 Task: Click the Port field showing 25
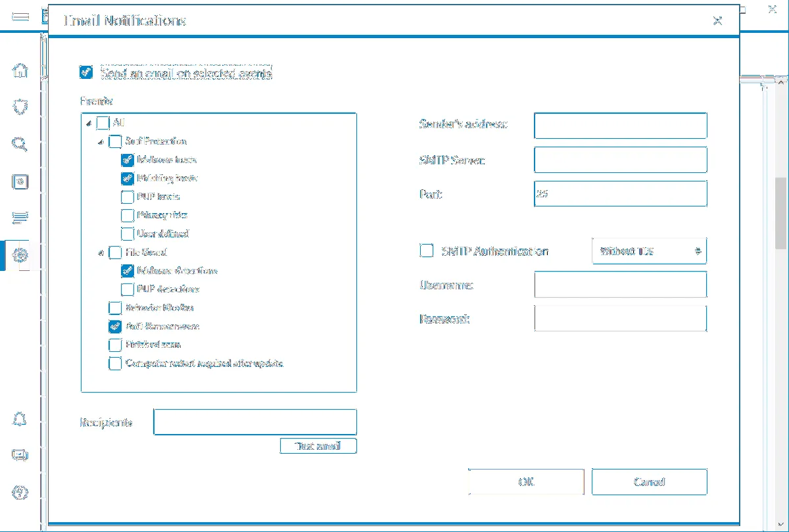(x=621, y=194)
